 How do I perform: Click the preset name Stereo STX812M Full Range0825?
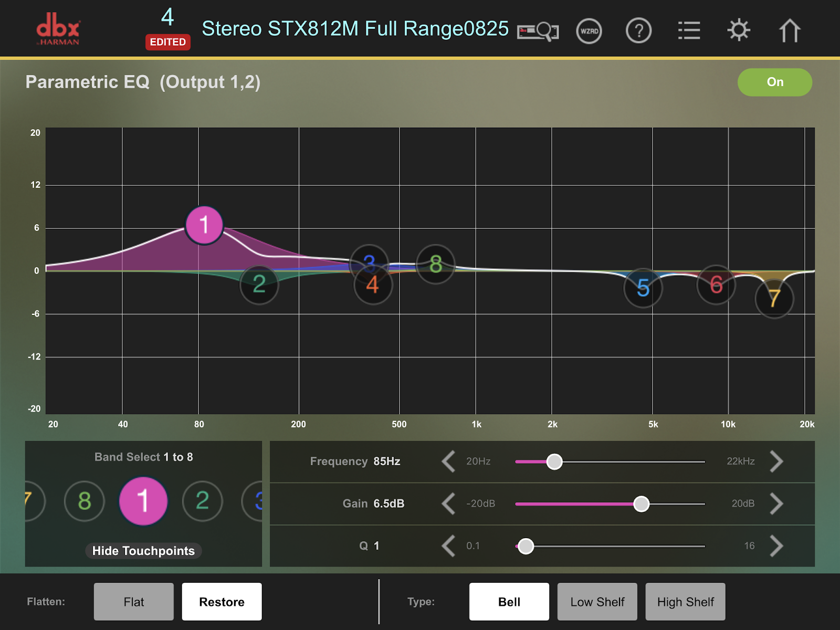coord(355,29)
